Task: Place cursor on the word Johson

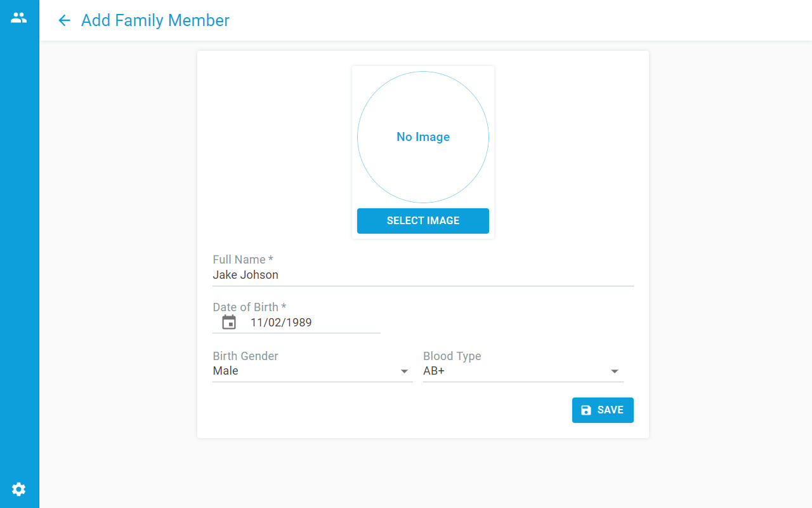Action: [259, 276]
